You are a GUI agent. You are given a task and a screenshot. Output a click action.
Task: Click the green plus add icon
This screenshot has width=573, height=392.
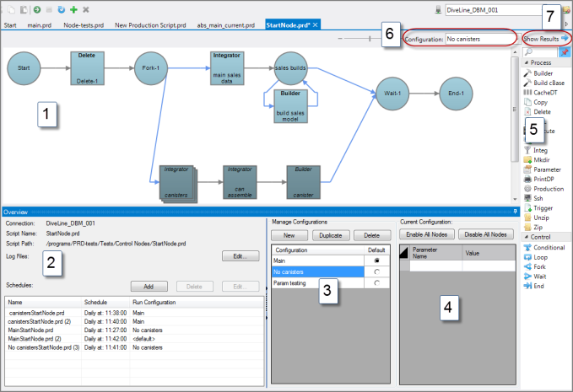click(73, 9)
